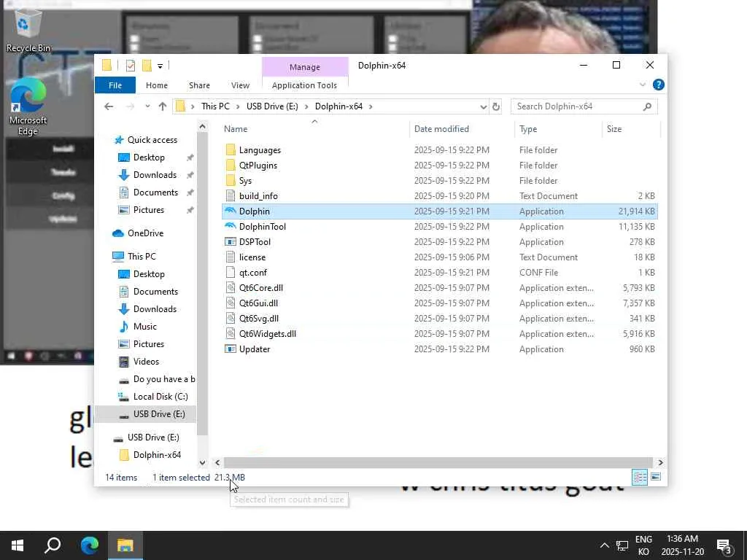Go back with the Back arrow

[109, 106]
